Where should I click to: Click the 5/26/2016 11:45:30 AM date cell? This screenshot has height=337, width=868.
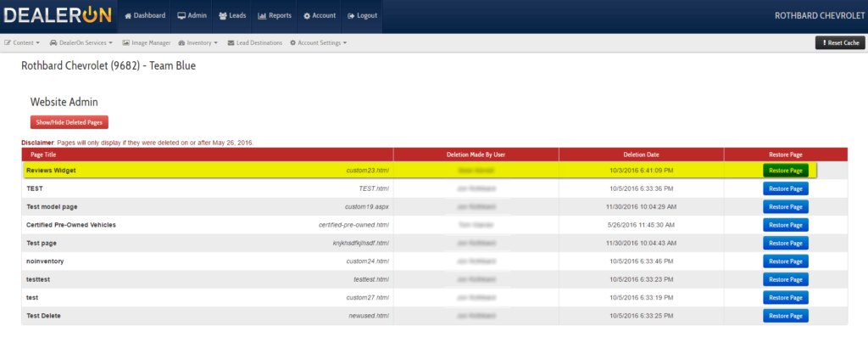(x=642, y=225)
